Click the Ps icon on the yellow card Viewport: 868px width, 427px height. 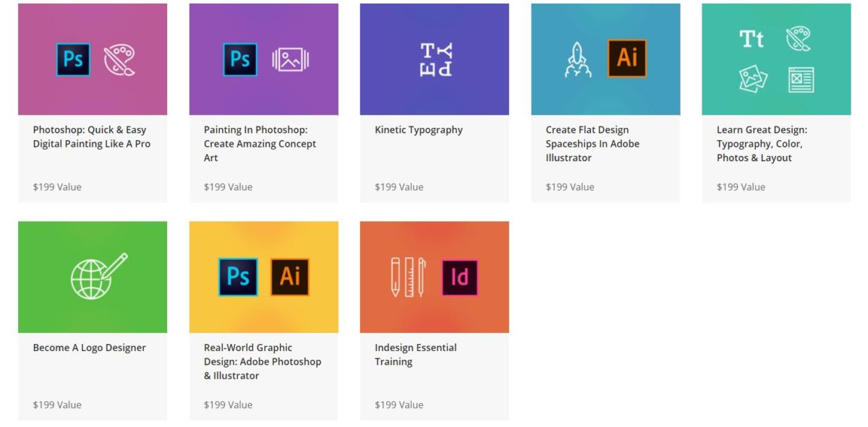pyautogui.click(x=238, y=277)
